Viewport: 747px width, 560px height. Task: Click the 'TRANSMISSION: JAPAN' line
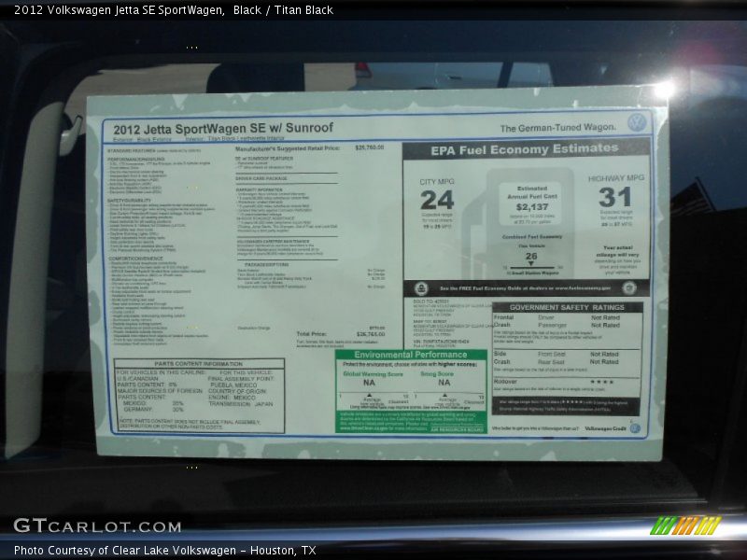coord(241,404)
